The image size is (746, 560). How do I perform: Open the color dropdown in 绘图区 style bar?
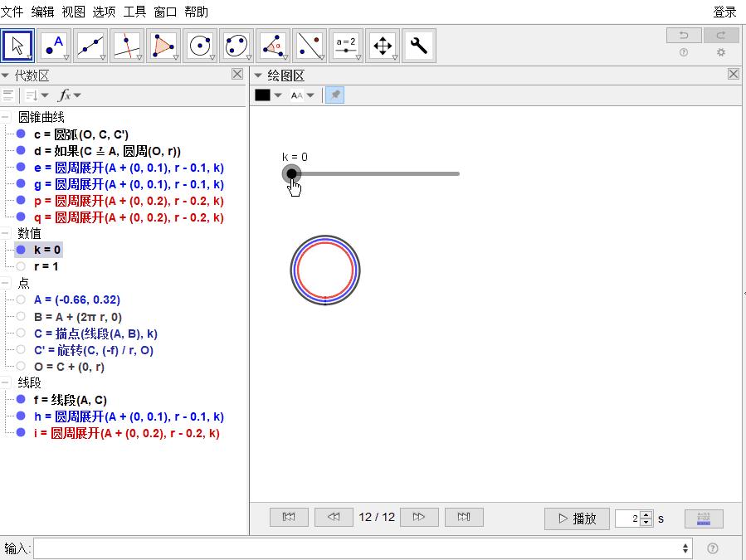click(x=268, y=95)
